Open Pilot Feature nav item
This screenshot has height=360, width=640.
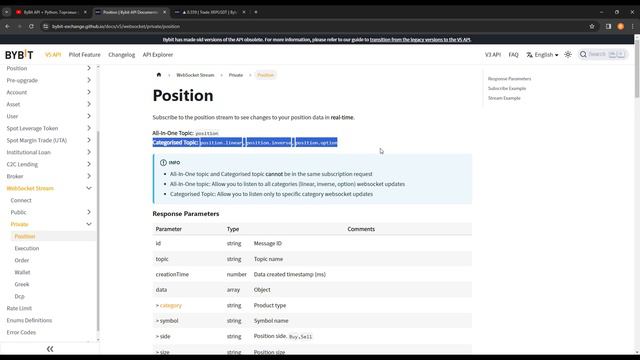point(84,55)
